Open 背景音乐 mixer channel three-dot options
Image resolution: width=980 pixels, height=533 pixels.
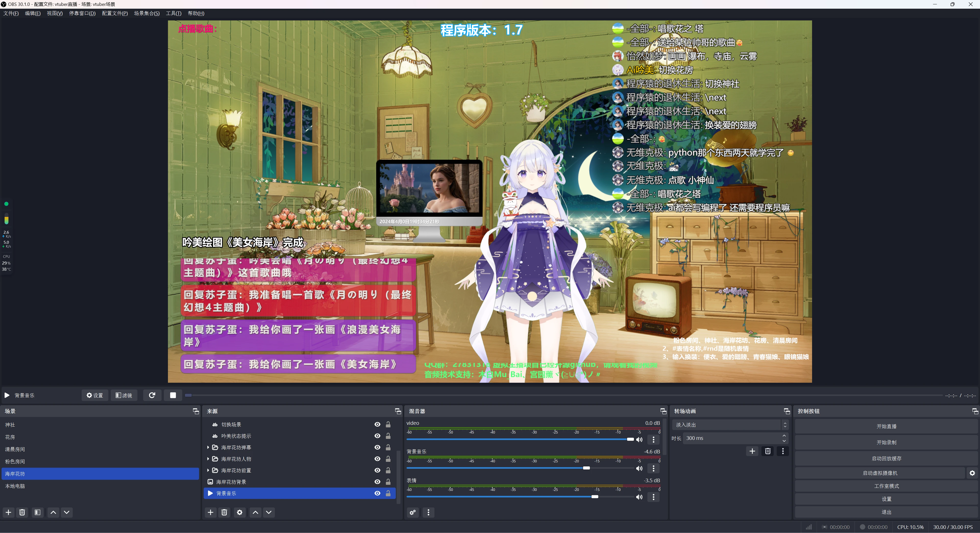(x=654, y=468)
